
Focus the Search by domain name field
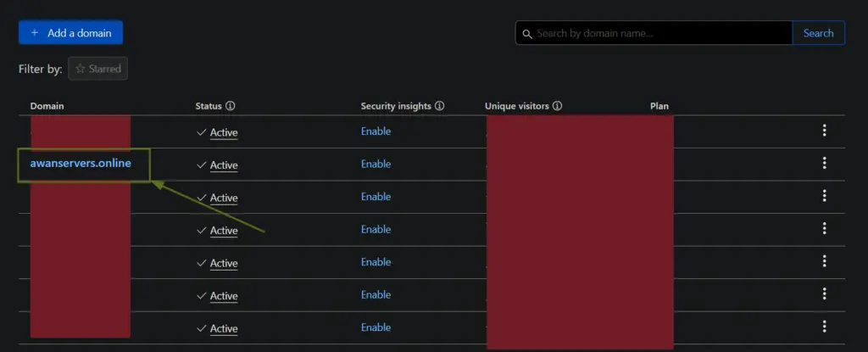pyautogui.click(x=654, y=33)
